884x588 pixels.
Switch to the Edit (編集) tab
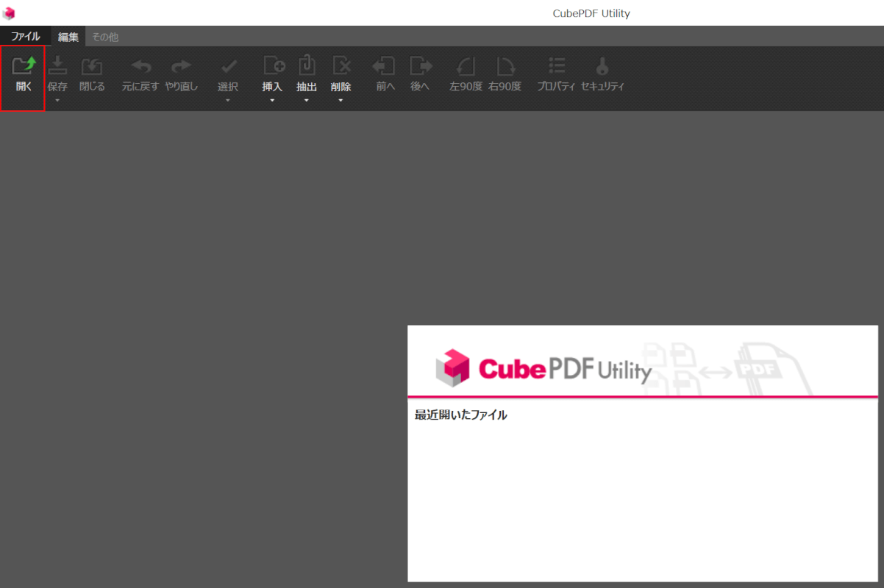68,37
